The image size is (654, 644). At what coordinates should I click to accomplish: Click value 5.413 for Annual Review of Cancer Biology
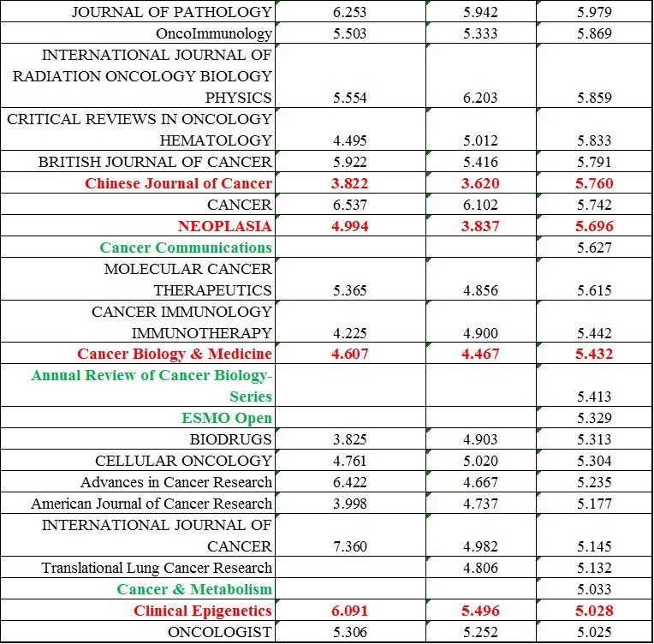[x=594, y=397]
